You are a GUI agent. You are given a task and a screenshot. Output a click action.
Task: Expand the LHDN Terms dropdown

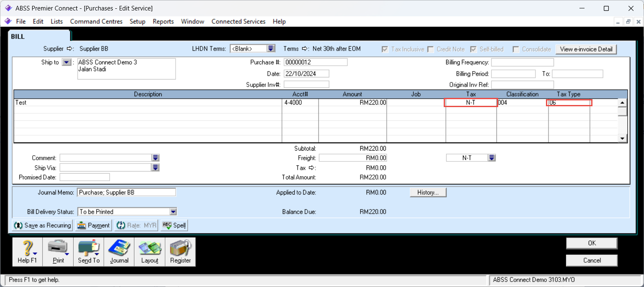pyautogui.click(x=271, y=49)
